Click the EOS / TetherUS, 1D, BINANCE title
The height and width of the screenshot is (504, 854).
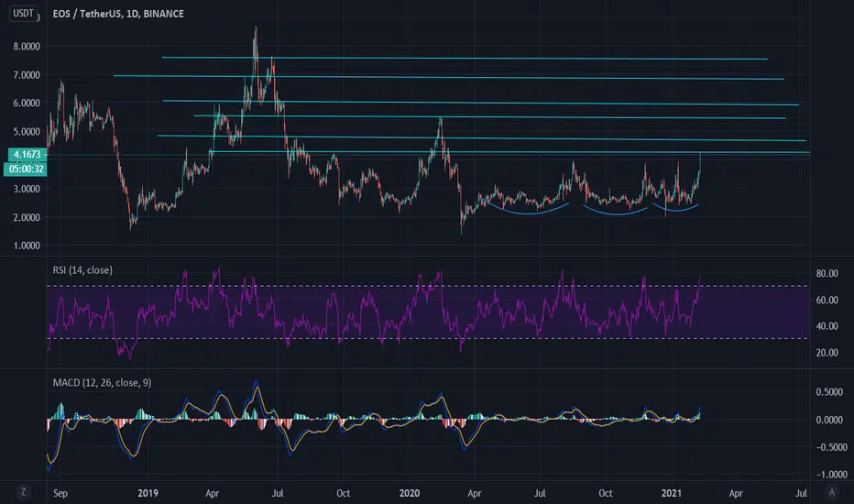click(118, 14)
